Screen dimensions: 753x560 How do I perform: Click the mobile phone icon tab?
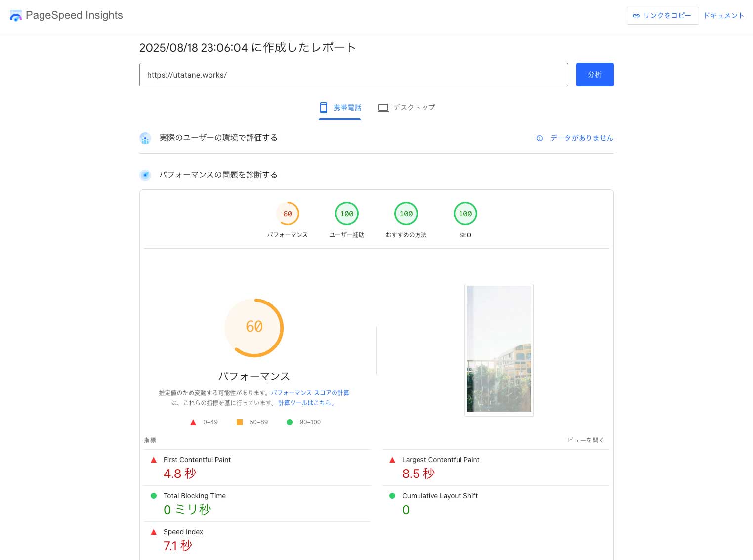(324, 107)
